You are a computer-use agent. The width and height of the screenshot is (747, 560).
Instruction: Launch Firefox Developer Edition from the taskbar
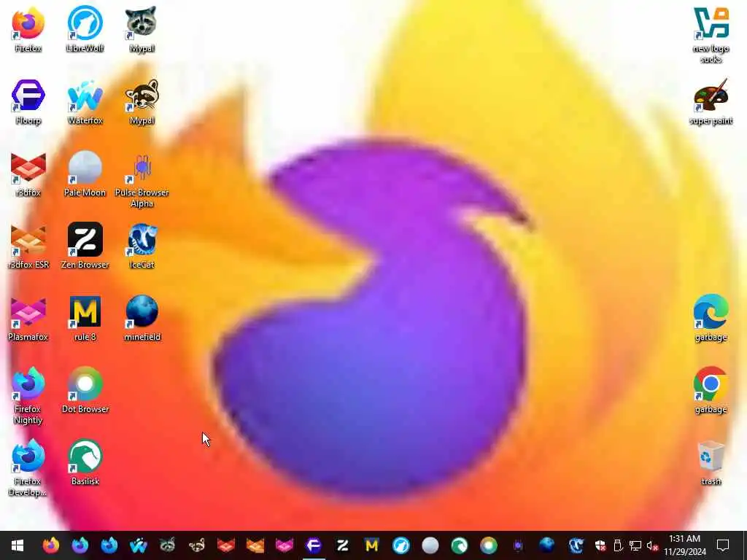pyautogui.click(x=109, y=545)
